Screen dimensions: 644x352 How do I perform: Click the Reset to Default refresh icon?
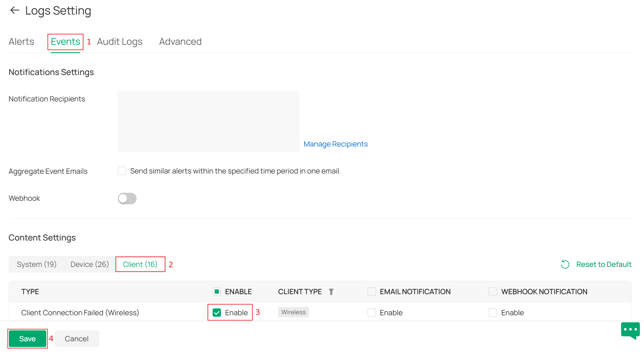tap(565, 264)
